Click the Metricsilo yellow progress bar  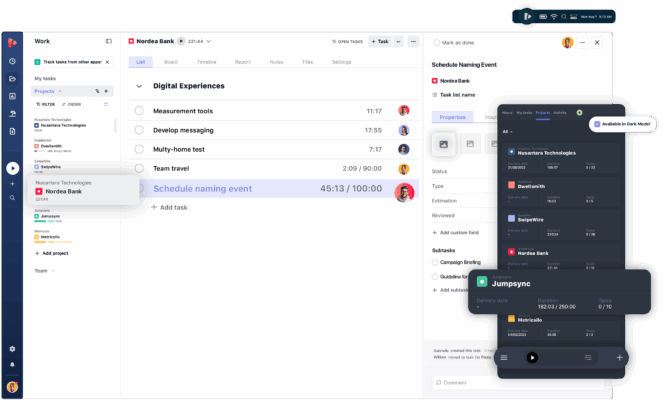(40, 242)
